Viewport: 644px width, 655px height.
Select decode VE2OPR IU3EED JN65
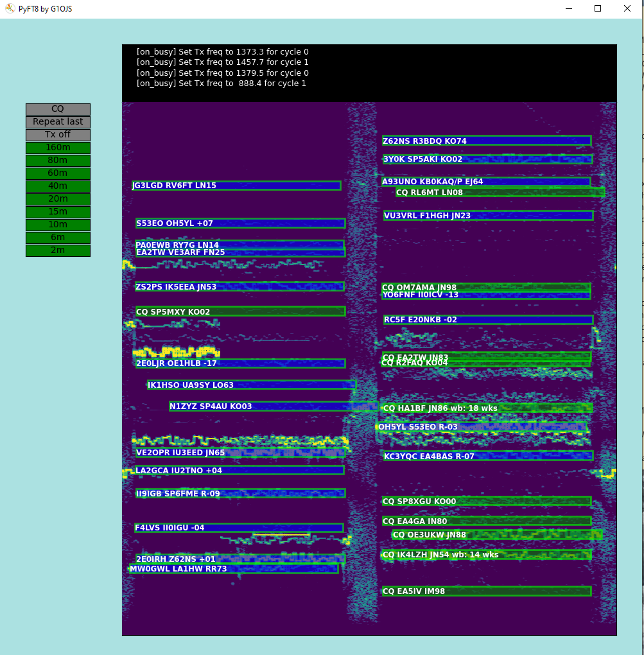[241, 453]
